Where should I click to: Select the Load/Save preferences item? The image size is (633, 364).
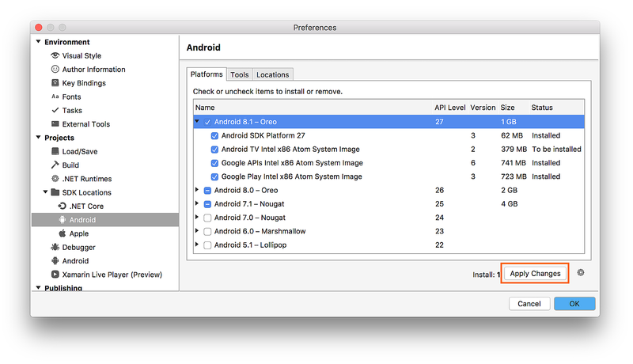tap(80, 151)
